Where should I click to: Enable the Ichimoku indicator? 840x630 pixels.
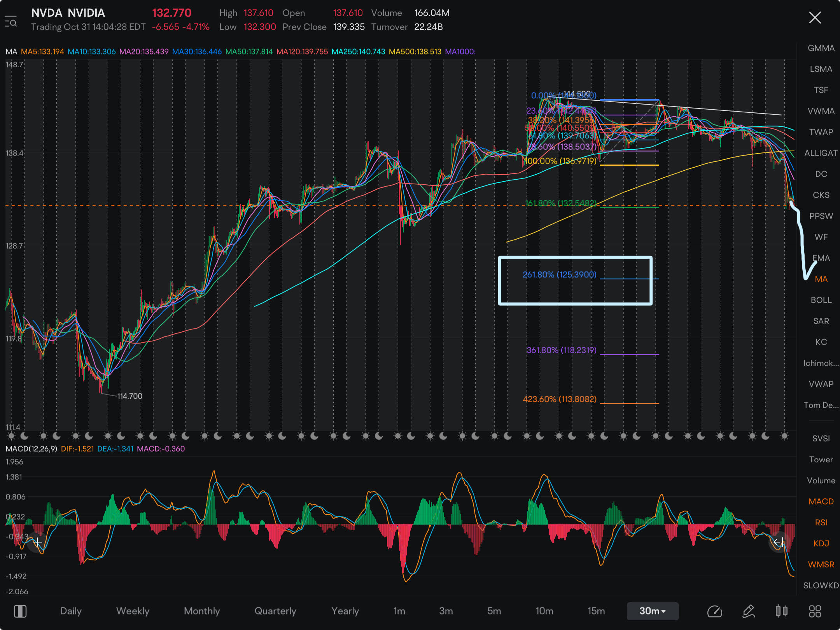[821, 363]
